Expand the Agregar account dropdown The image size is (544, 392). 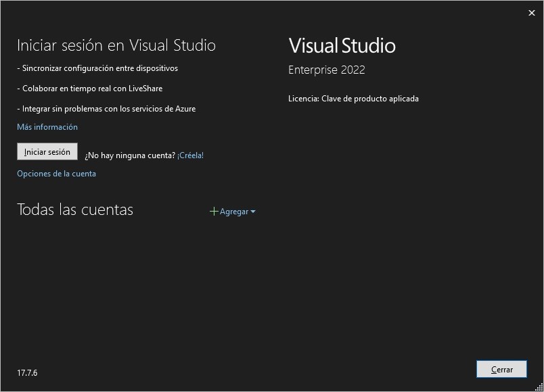coord(233,212)
